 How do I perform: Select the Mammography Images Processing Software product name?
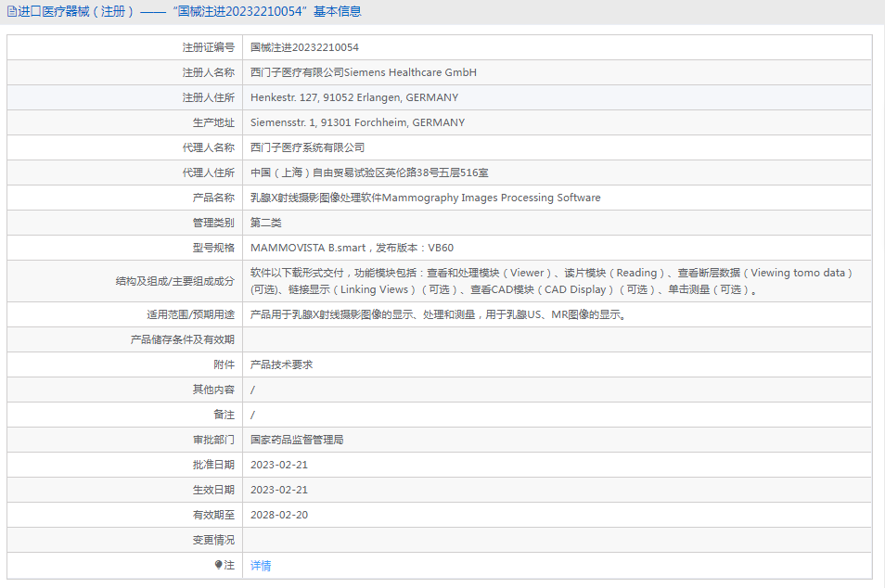(x=426, y=198)
